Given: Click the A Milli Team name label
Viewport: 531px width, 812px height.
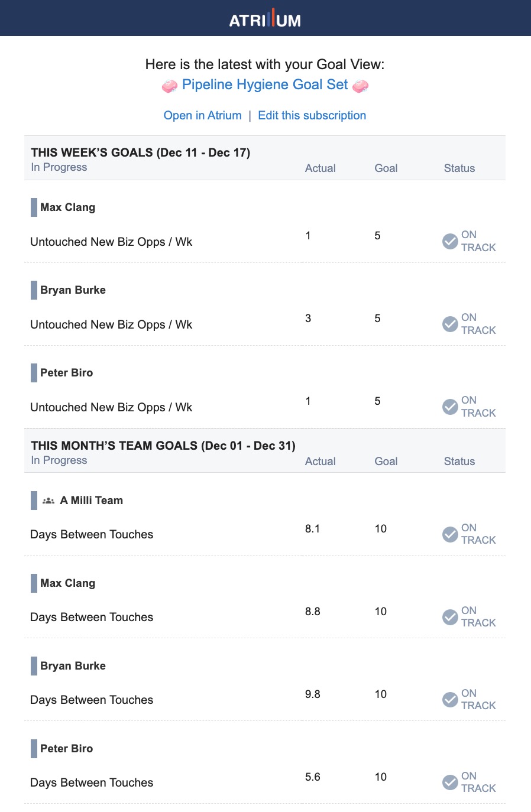Looking at the screenshot, I should 92,501.
